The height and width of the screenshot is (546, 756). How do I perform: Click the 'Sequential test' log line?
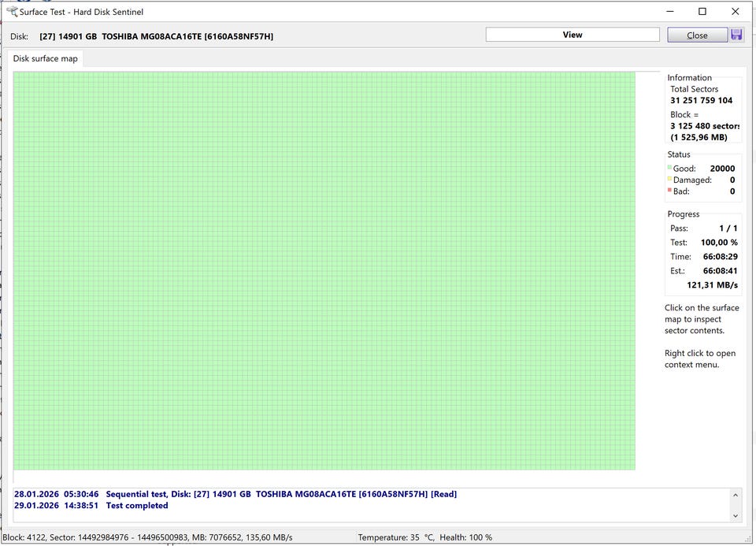point(235,494)
